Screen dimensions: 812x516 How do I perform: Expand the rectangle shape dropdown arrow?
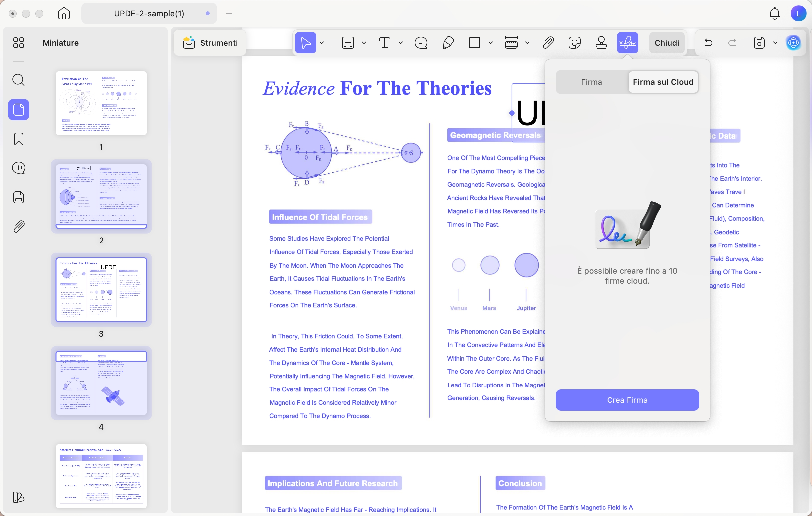click(491, 43)
